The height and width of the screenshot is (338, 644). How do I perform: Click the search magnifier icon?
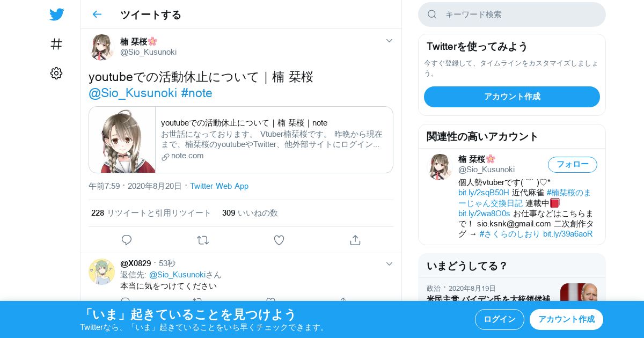(x=432, y=14)
